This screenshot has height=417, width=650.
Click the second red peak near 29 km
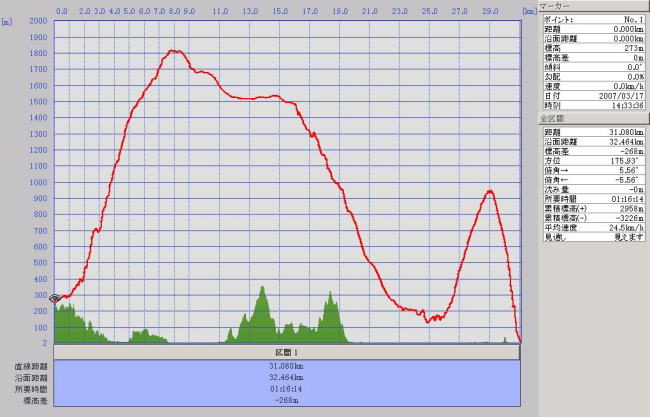click(x=489, y=191)
